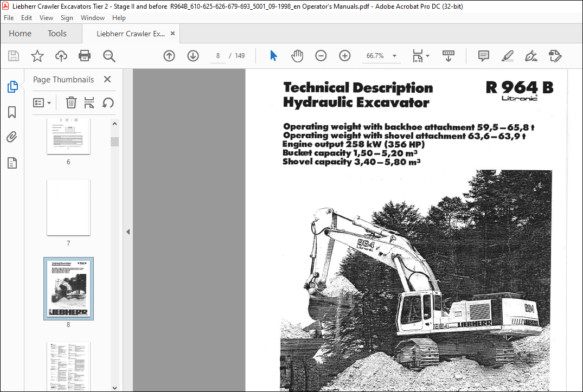583x392 pixels.
Task: Rotate pages counterclockwise icon
Action: (x=108, y=102)
